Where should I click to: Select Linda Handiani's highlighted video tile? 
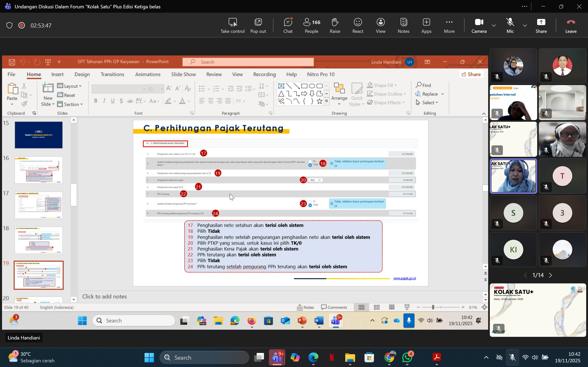click(513, 176)
